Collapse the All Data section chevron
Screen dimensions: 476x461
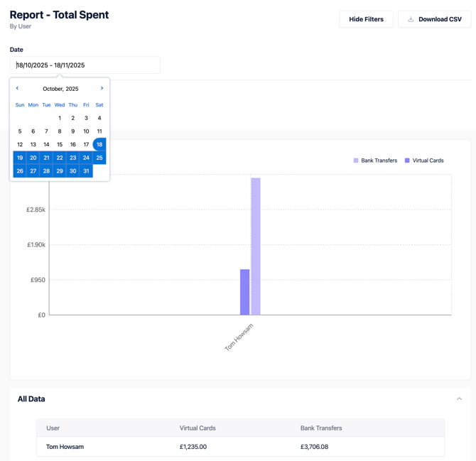tap(459, 399)
